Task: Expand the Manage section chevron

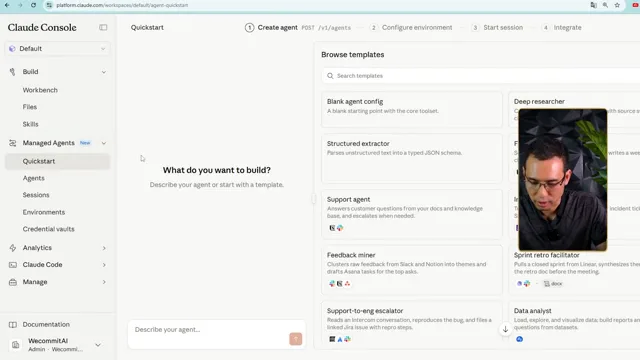Action: coord(104,282)
